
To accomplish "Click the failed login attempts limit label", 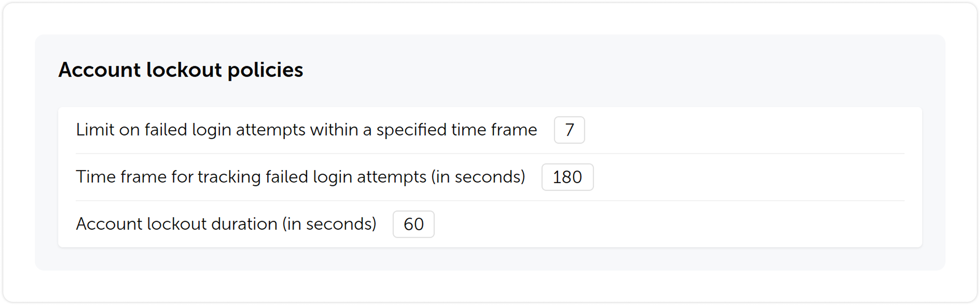I will click(307, 129).
